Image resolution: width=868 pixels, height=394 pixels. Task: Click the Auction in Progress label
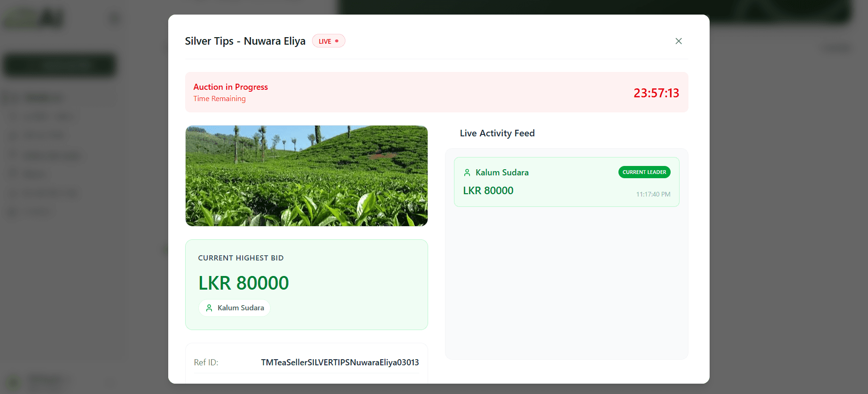(230, 87)
